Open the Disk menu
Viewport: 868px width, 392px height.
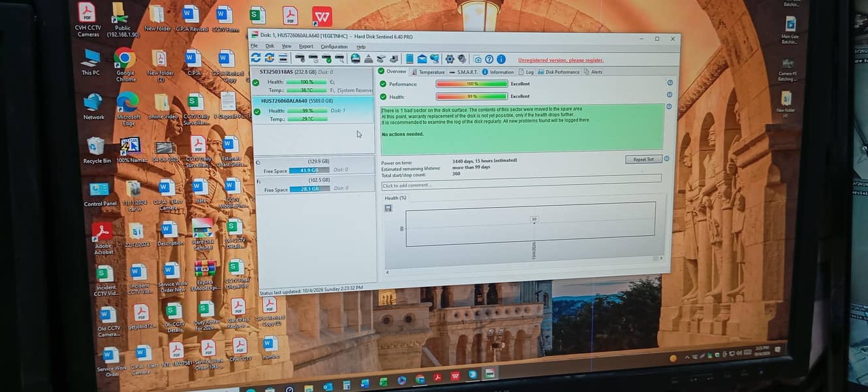(x=270, y=46)
